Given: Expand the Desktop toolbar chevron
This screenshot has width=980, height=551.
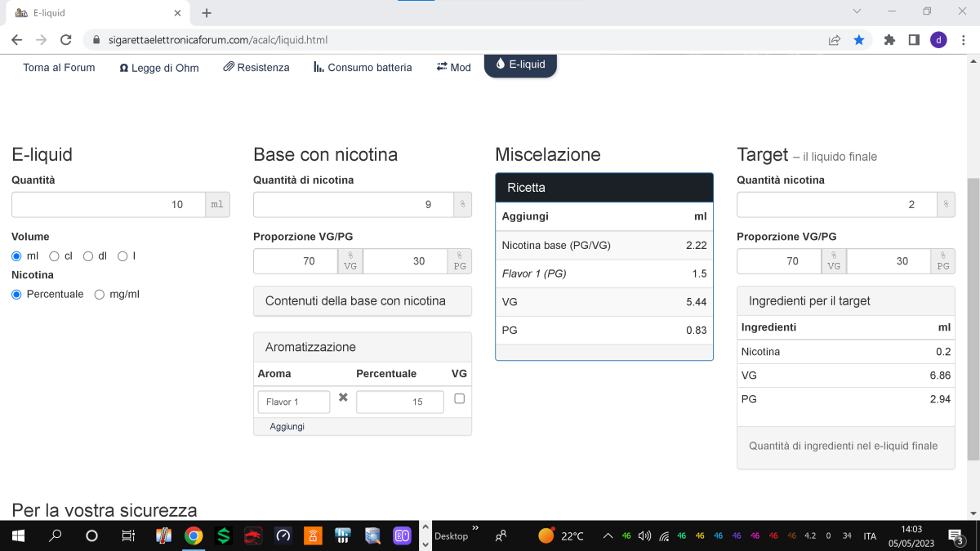Looking at the screenshot, I should (x=475, y=529).
